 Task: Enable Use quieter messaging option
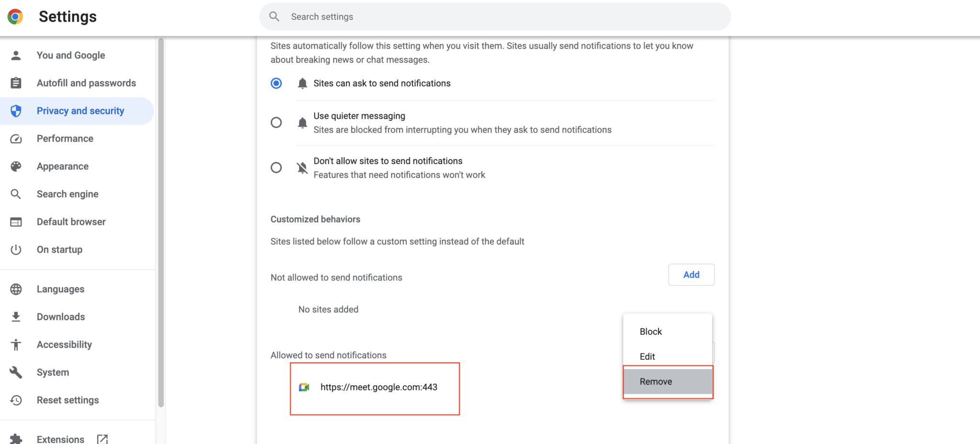[276, 122]
